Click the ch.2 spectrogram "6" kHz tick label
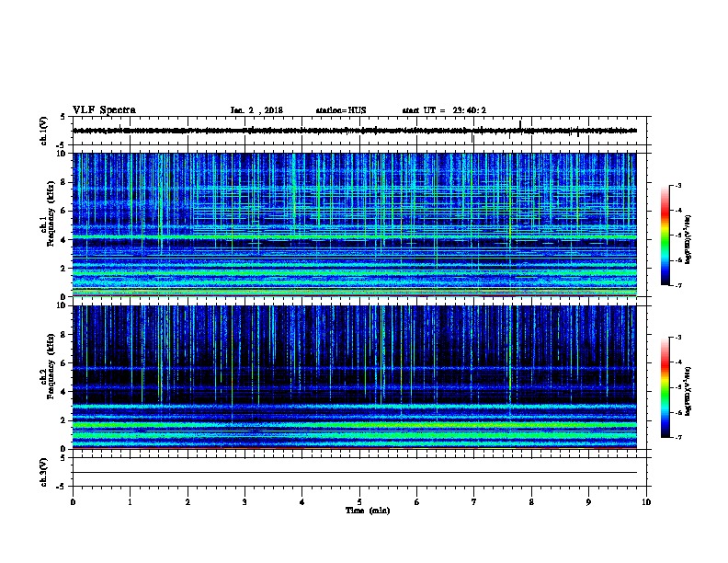Screen dimensions: 728x563 64,363
